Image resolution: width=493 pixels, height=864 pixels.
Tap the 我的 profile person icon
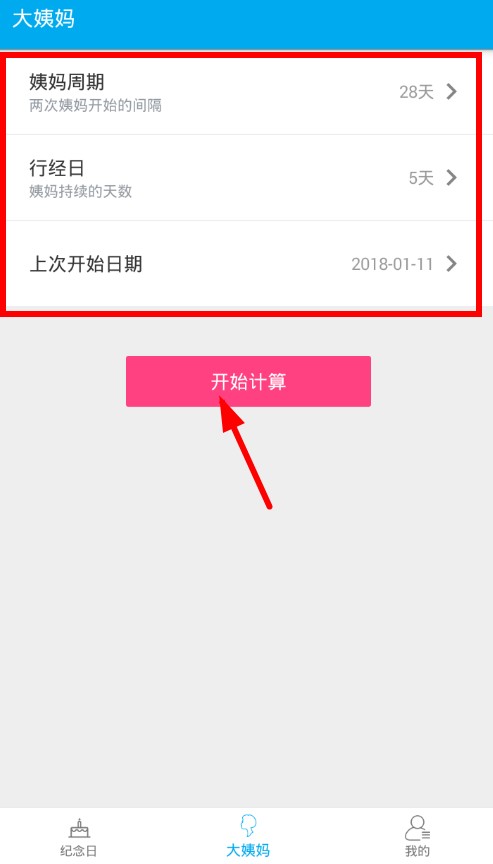click(x=417, y=828)
